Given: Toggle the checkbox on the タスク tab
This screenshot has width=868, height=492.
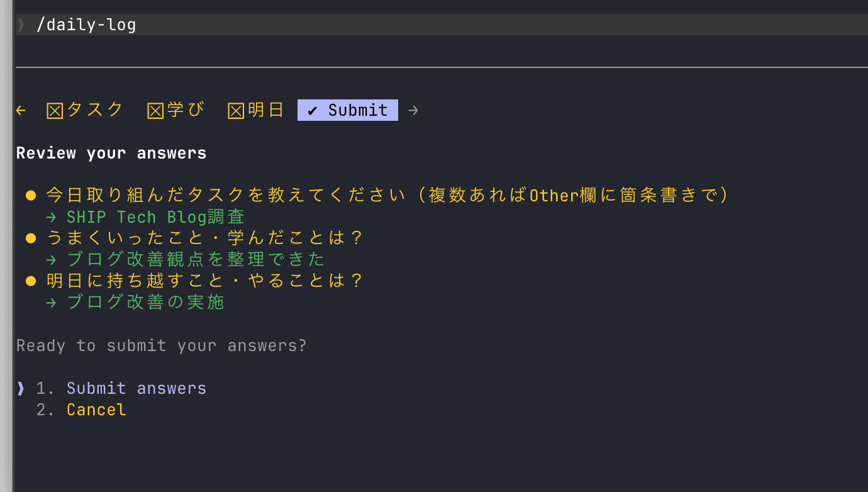Looking at the screenshot, I should pyautogui.click(x=53, y=109).
